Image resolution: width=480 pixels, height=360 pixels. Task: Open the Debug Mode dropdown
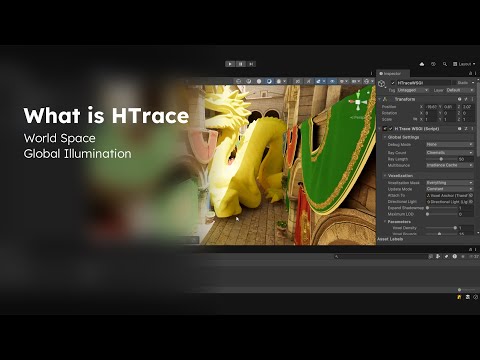pos(450,144)
